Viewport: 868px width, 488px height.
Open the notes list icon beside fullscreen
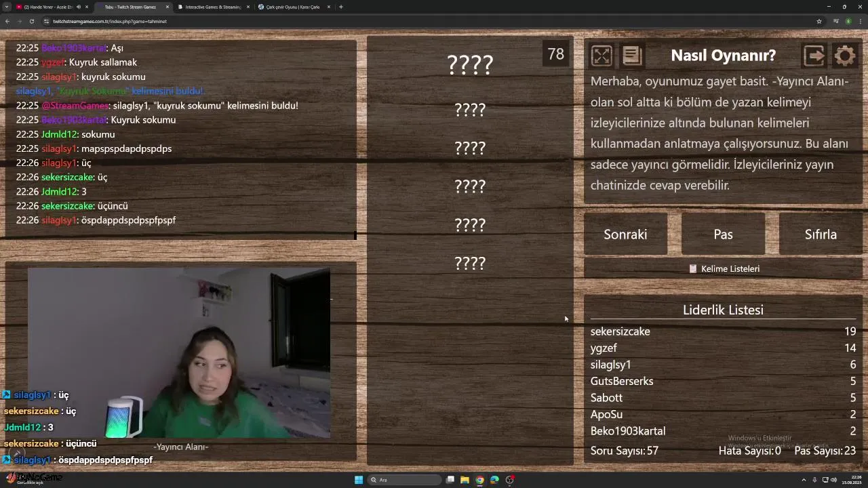click(x=632, y=56)
